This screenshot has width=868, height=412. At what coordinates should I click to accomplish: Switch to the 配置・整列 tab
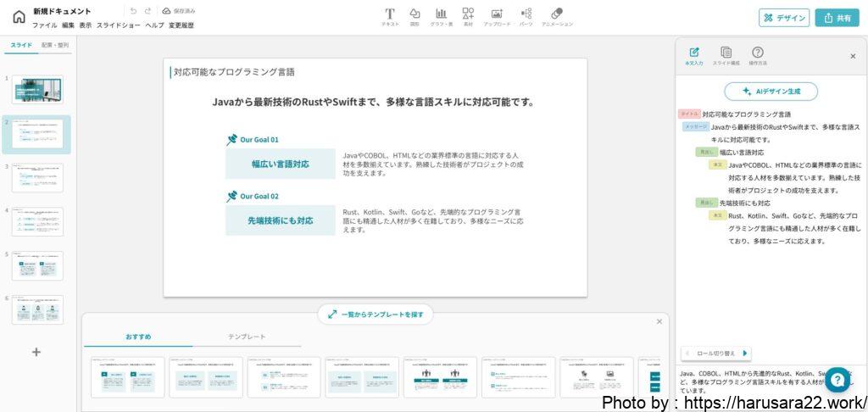(x=55, y=45)
